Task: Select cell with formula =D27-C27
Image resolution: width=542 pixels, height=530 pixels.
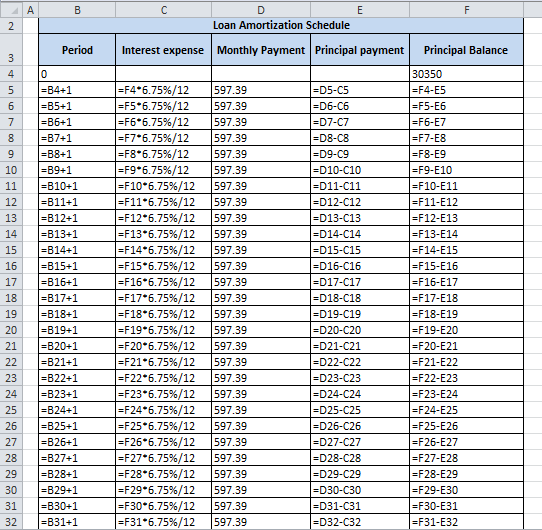Action: 360,442
